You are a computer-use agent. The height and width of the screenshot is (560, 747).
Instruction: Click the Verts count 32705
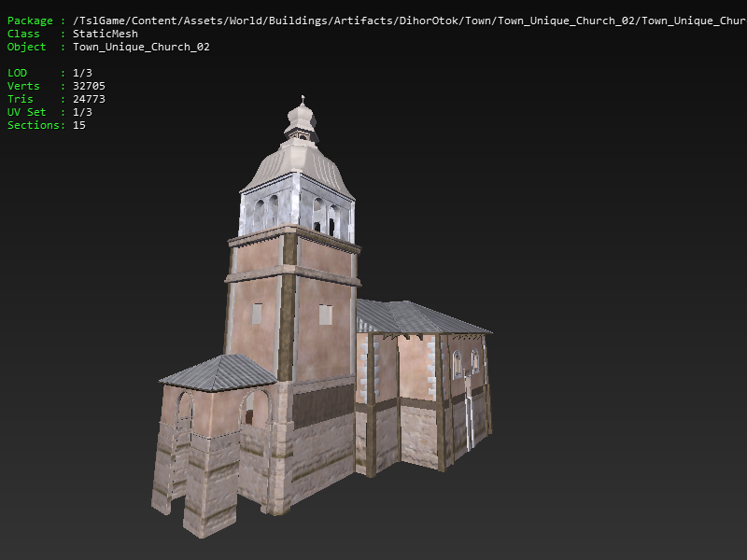(89, 86)
